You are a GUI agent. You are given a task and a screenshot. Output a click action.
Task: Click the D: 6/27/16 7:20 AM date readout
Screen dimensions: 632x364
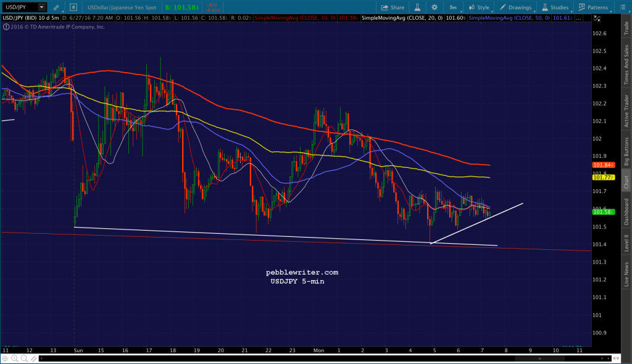(x=88, y=18)
